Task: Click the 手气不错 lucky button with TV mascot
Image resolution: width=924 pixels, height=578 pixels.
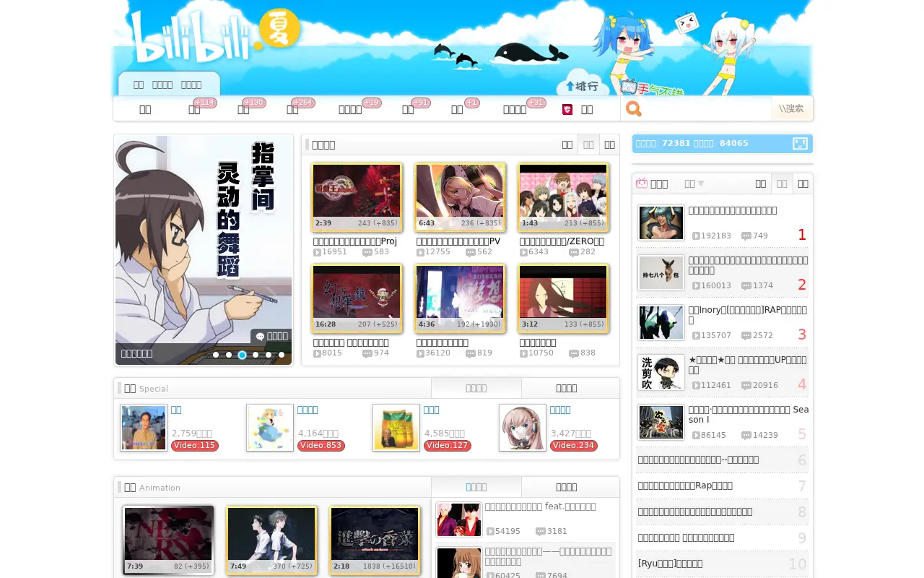Action: point(652,89)
